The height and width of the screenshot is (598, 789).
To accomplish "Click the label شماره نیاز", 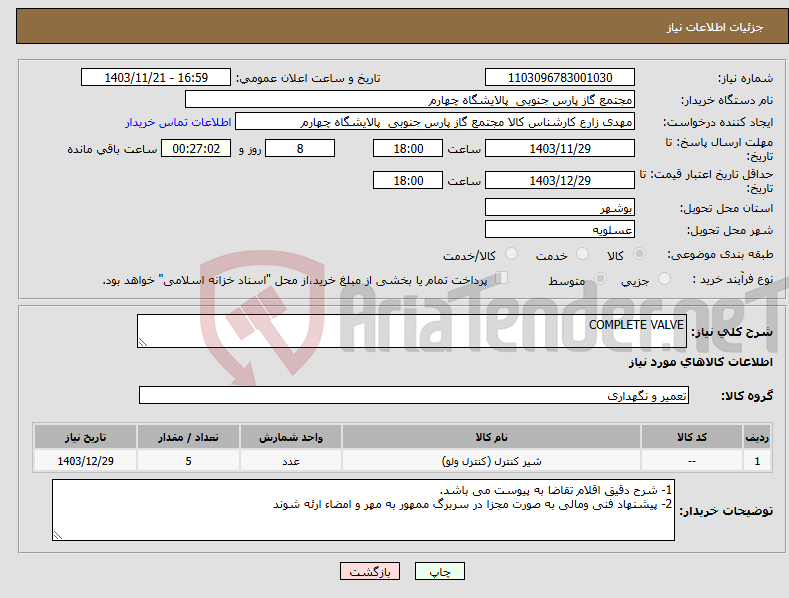I will (745, 78).
